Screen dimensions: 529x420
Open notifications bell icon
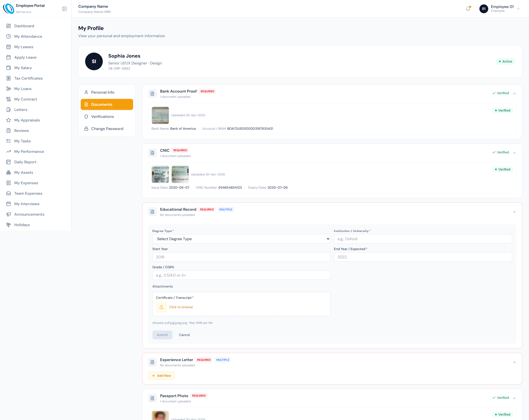coord(468,9)
